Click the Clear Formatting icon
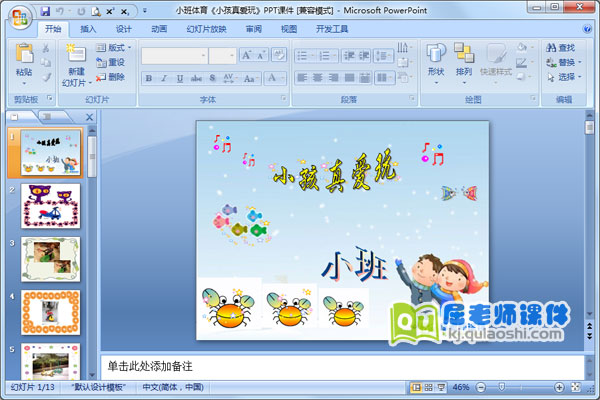 (279, 55)
